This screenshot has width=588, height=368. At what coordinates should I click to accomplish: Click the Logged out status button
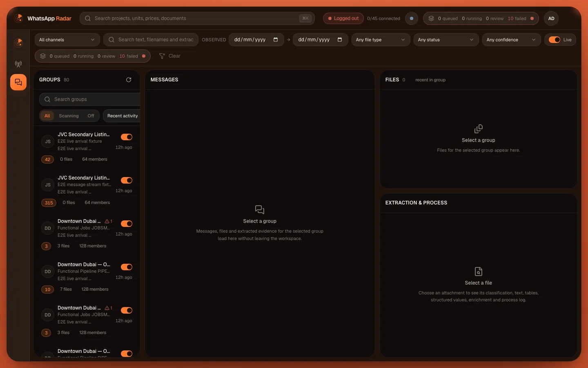[343, 18]
